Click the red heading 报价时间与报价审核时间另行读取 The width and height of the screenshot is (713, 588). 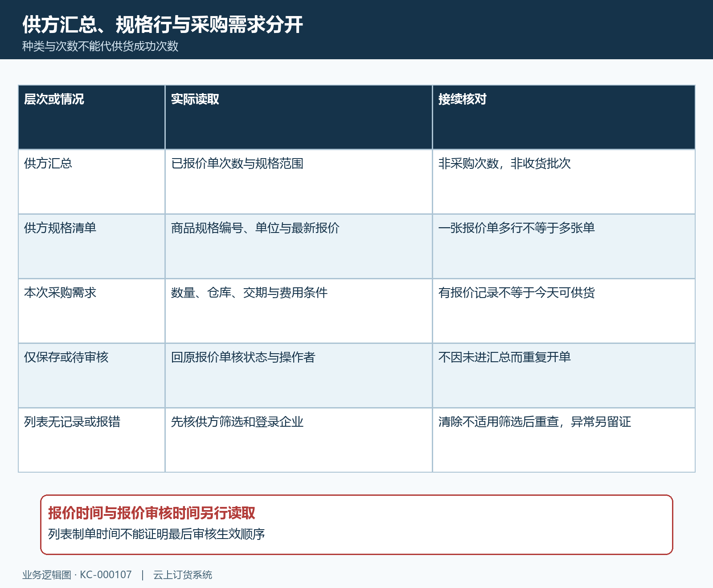pos(152,513)
